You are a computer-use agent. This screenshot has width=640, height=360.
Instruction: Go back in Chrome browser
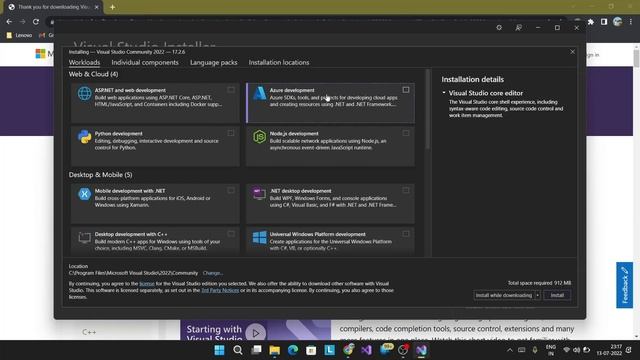click(x=9, y=22)
